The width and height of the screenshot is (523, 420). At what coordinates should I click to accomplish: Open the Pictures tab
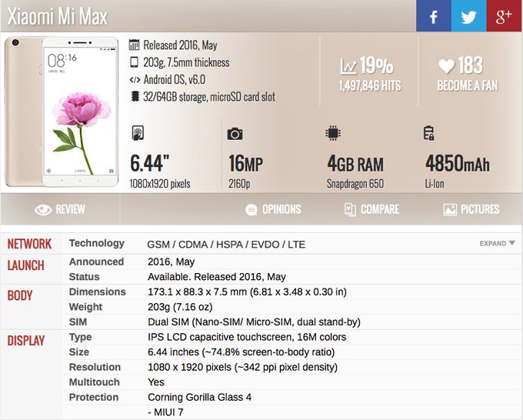click(471, 209)
